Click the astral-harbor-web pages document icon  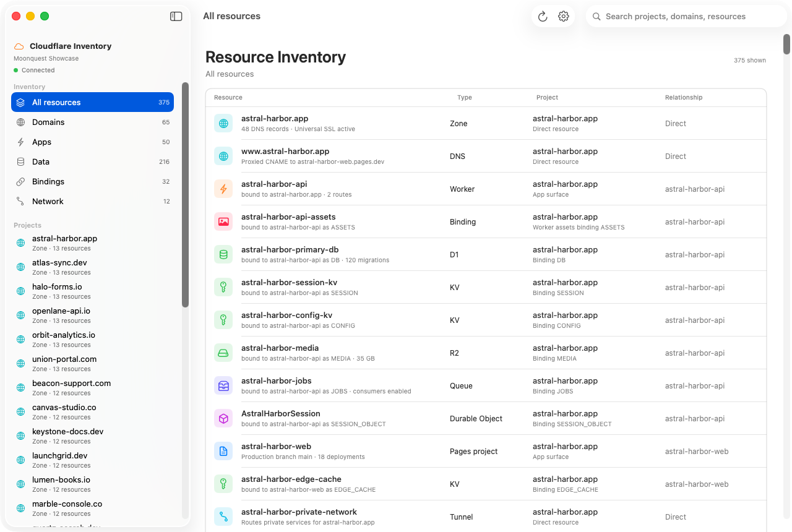tap(223, 451)
